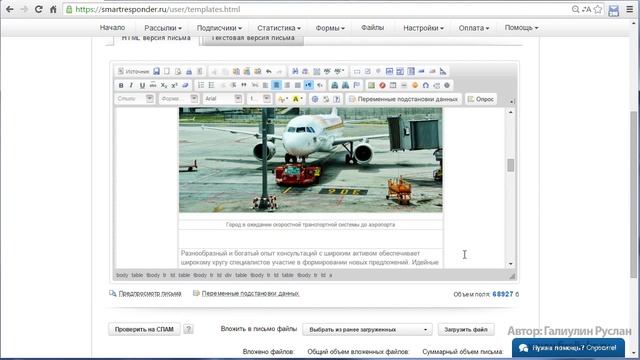Expand the Рассылки menu

point(163,28)
